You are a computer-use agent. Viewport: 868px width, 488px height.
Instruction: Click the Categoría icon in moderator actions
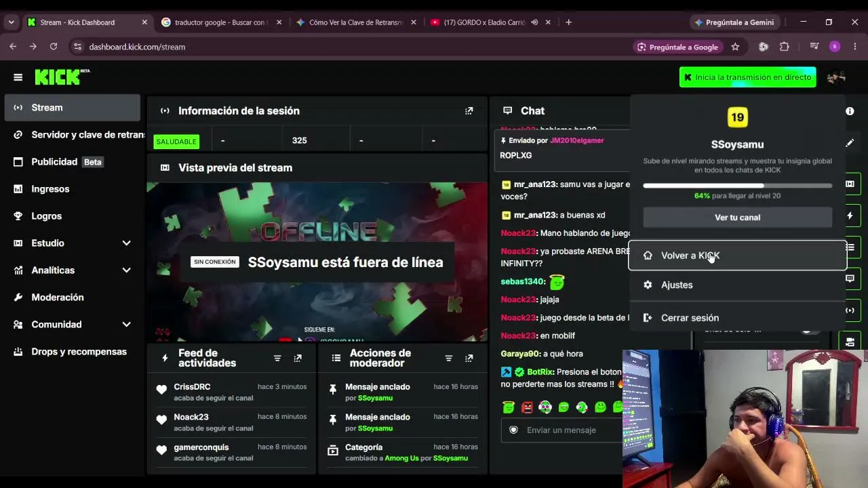332,450
